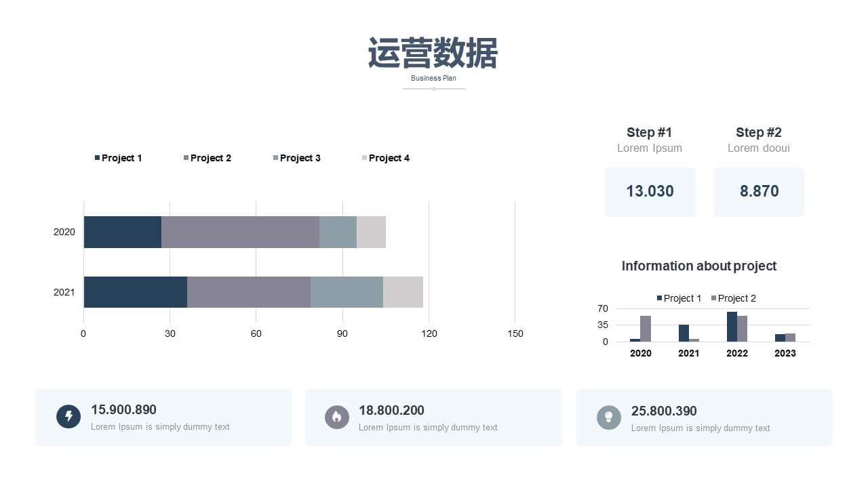
Task: Select the Project 2 column for 2020 in small chart
Action: pyautogui.click(x=646, y=329)
